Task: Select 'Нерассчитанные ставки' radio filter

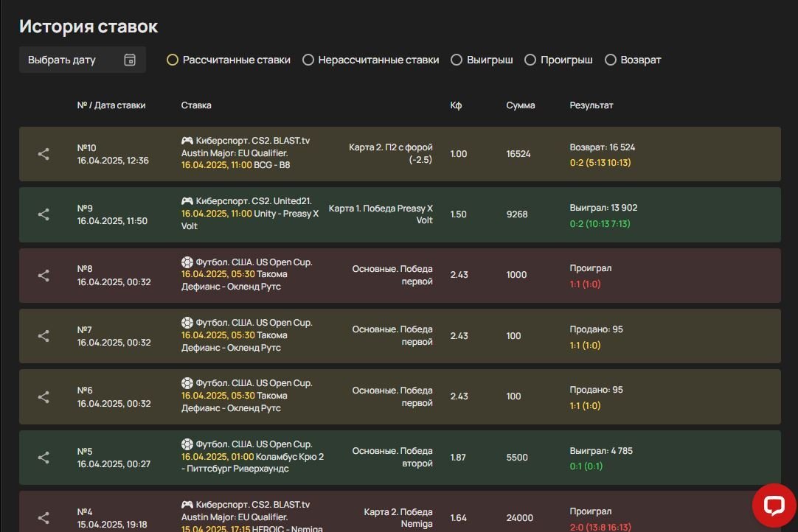Action: (308, 60)
